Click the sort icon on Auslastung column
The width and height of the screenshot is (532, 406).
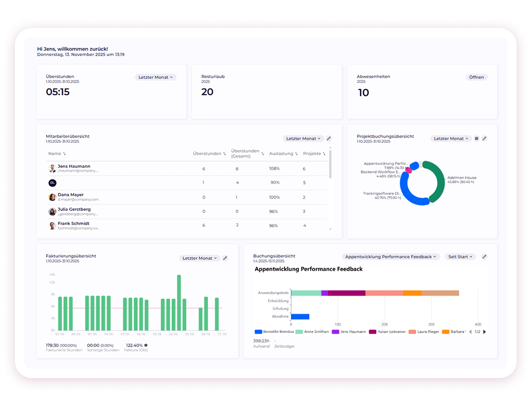pyautogui.click(x=296, y=153)
